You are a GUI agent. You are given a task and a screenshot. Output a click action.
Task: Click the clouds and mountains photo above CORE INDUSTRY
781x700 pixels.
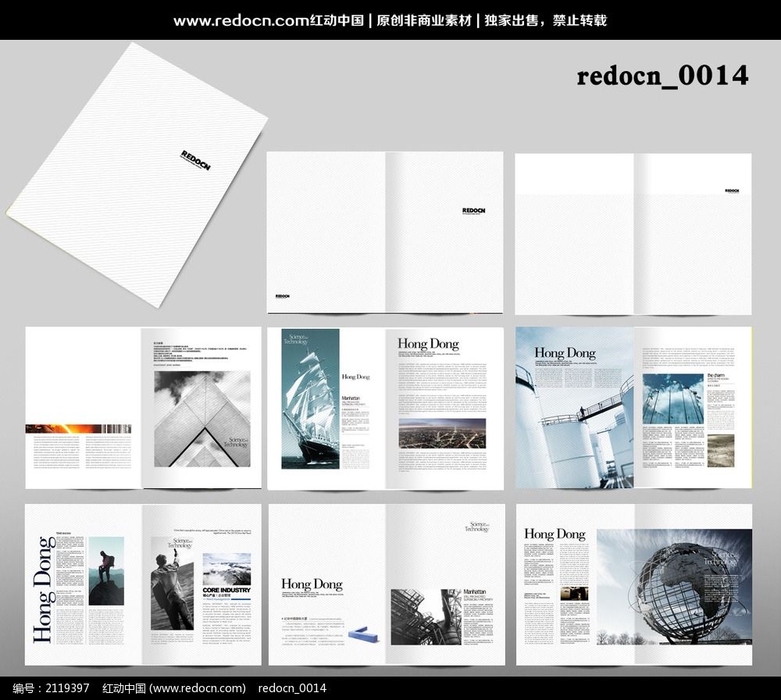[x=226, y=569]
